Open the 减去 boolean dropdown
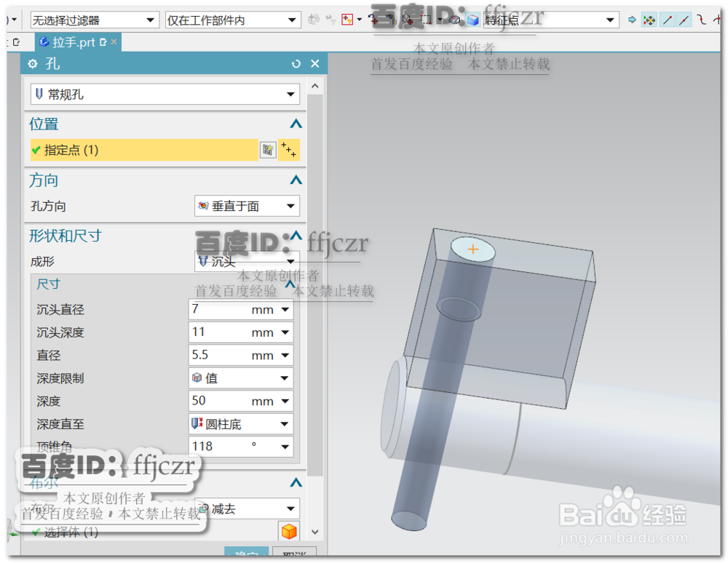This screenshot has width=728, height=563. (x=247, y=508)
